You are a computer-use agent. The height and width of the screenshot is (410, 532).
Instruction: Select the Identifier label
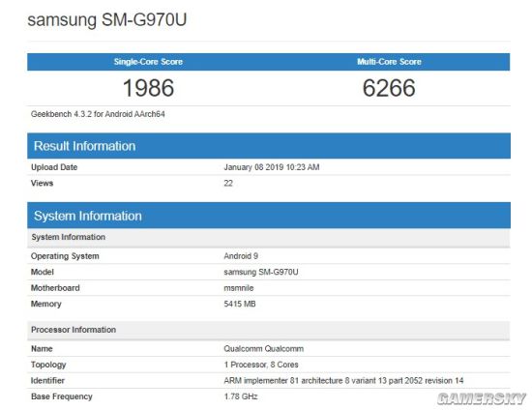(47, 380)
